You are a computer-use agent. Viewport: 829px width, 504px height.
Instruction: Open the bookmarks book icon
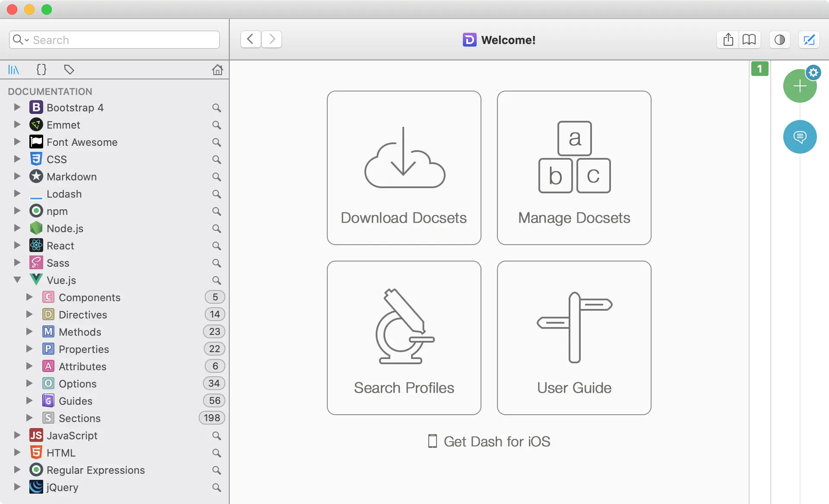tap(749, 40)
